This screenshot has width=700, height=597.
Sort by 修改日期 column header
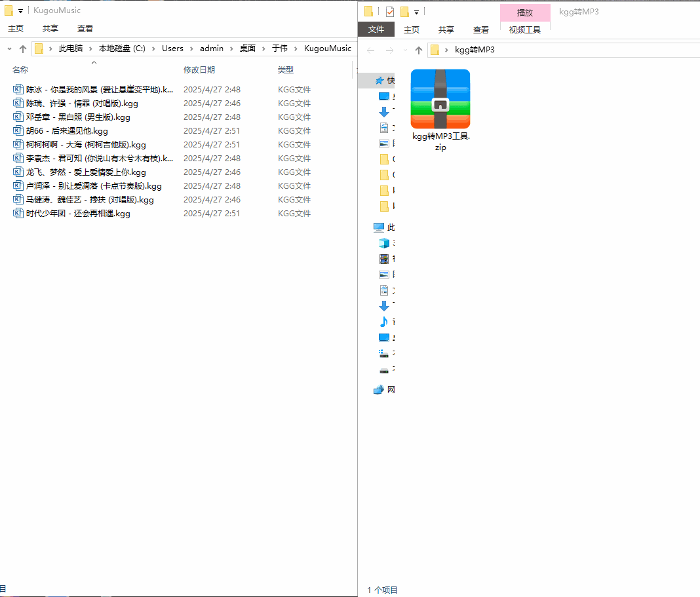pos(199,69)
